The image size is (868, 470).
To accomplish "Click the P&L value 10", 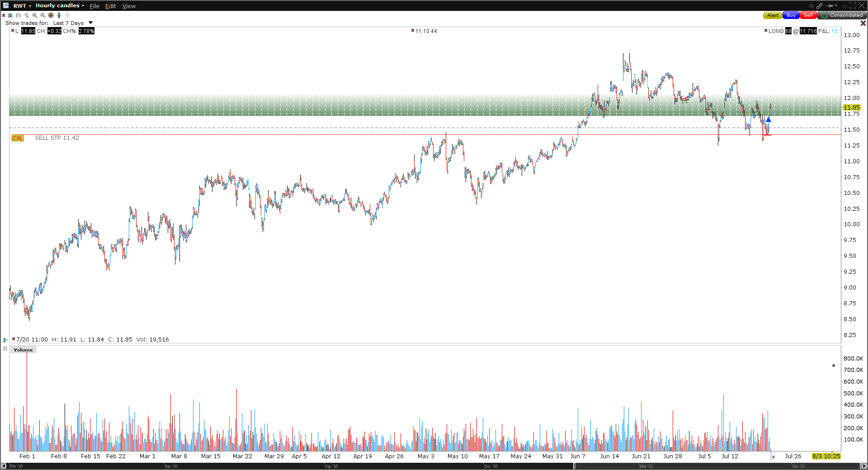I will pos(835,31).
